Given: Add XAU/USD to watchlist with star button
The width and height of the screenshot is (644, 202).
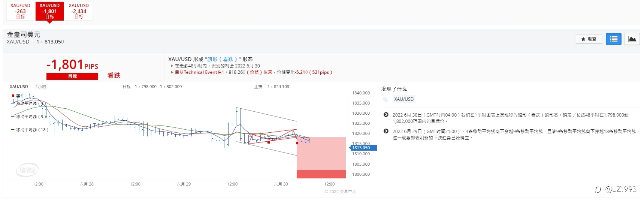Looking at the screenshot, I should [x=589, y=39].
